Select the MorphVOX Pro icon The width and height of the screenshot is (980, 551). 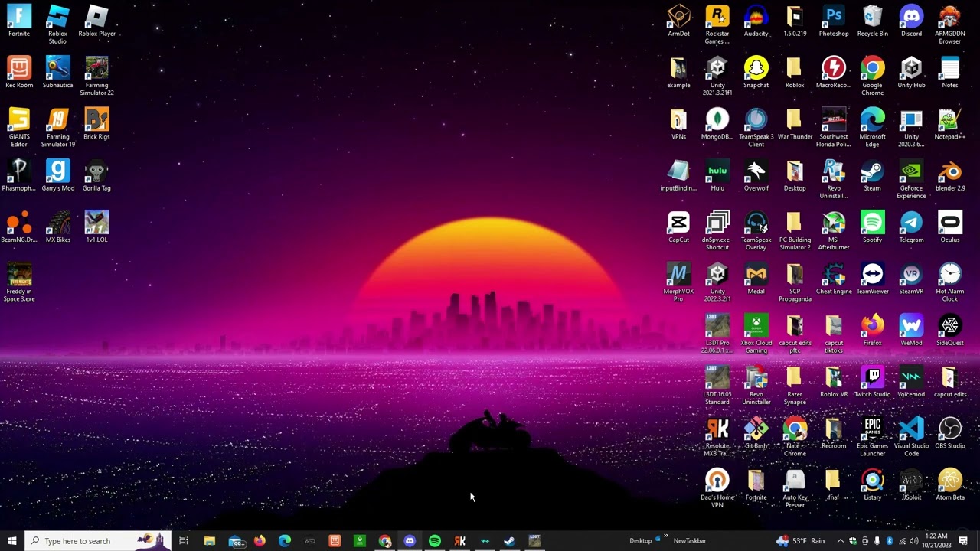click(x=678, y=282)
